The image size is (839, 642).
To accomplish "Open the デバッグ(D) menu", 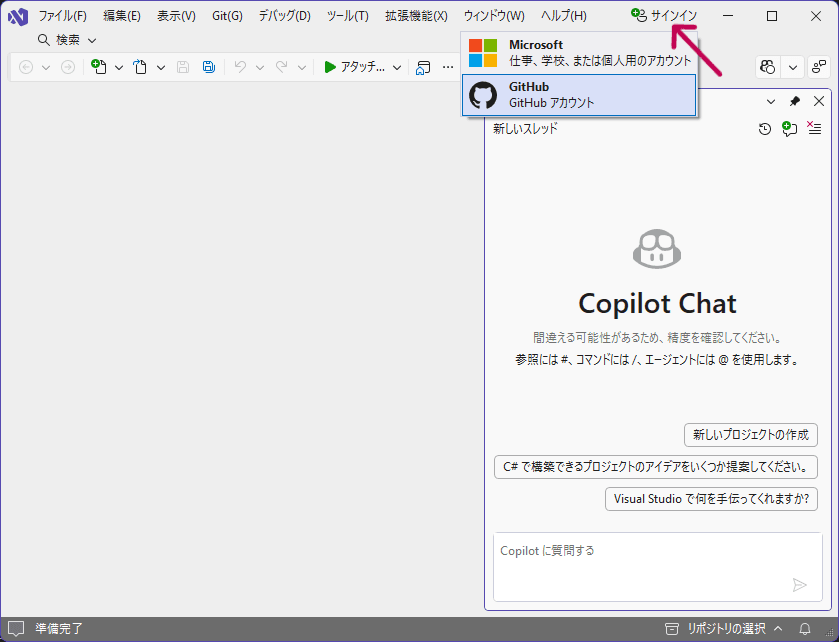I will (x=285, y=16).
